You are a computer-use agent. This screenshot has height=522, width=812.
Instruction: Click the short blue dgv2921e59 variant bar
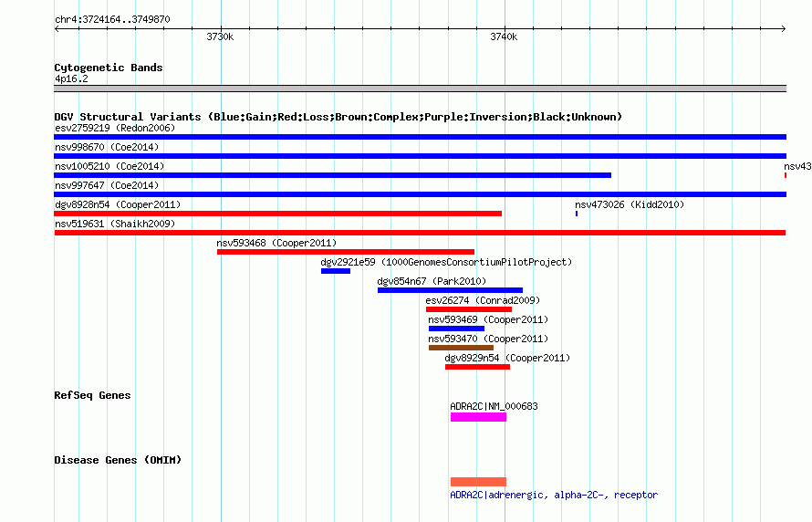336,271
